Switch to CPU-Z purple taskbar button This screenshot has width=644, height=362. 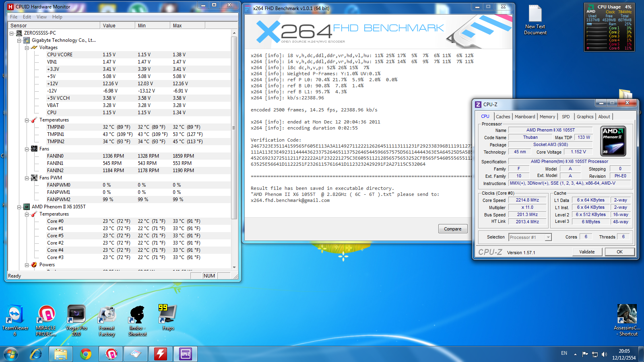tap(186, 354)
